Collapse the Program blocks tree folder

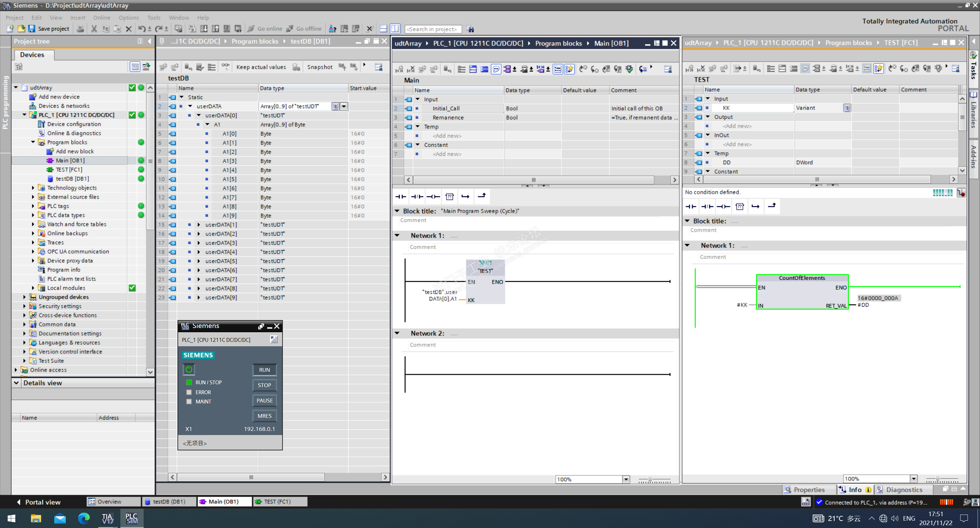click(x=33, y=142)
